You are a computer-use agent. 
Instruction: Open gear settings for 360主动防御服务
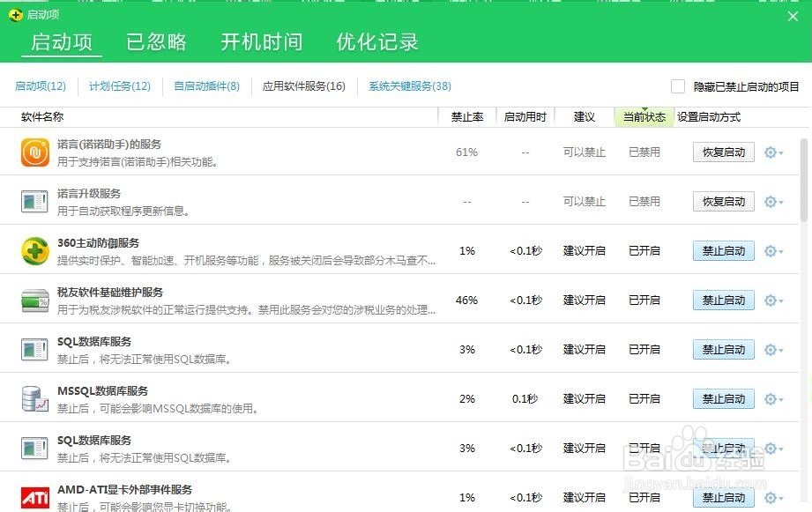click(x=773, y=251)
